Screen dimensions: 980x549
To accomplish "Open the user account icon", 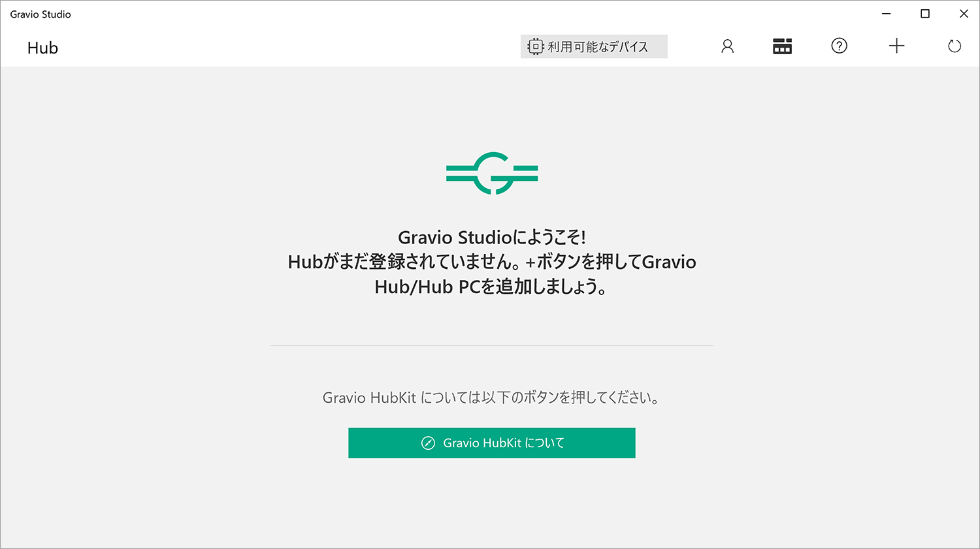I will 727,46.
